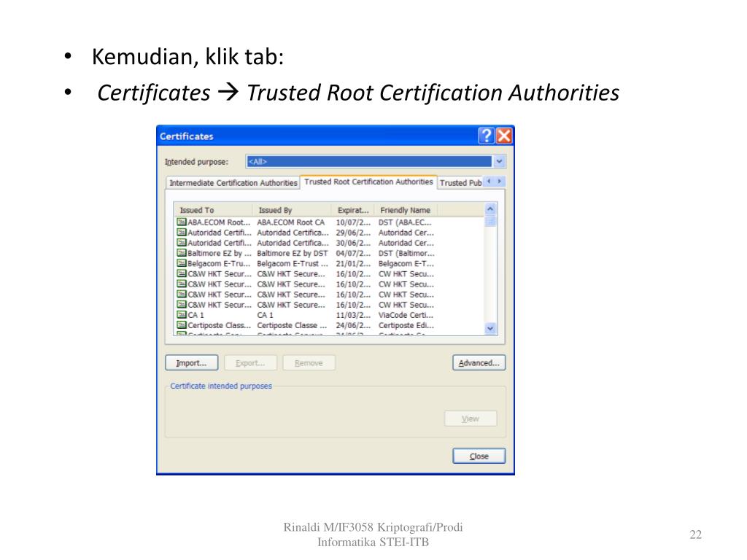
Task: Click the Close button at the bottom
Action: coord(479,456)
